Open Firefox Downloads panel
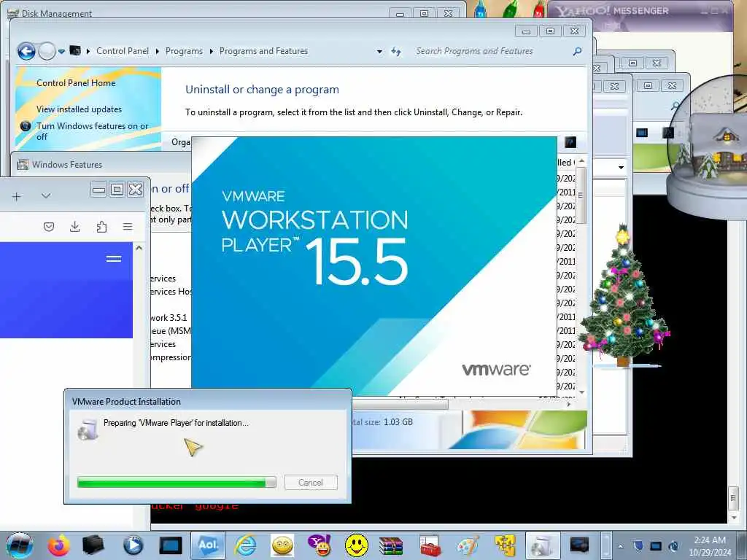Image resolution: width=747 pixels, height=560 pixels. [75, 227]
